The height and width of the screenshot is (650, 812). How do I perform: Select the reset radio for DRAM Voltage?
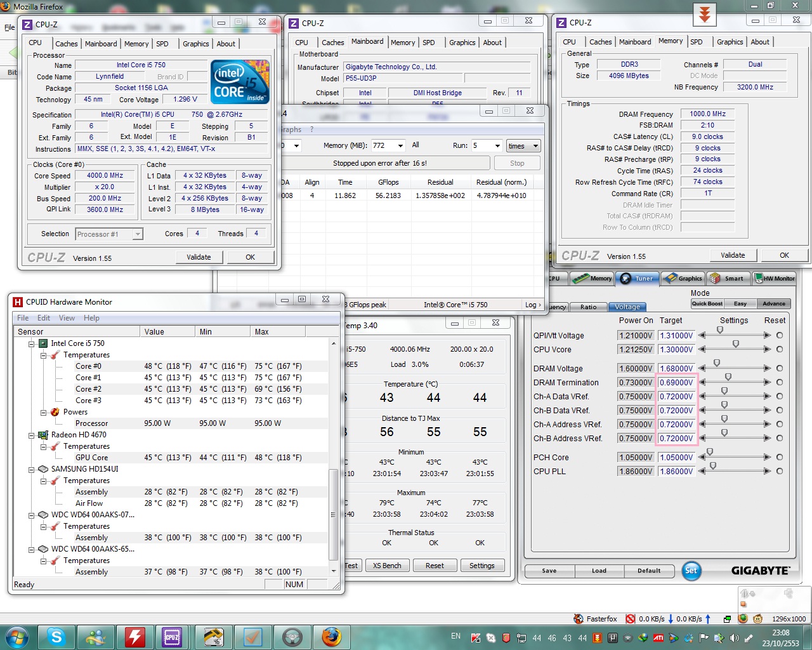coord(779,368)
